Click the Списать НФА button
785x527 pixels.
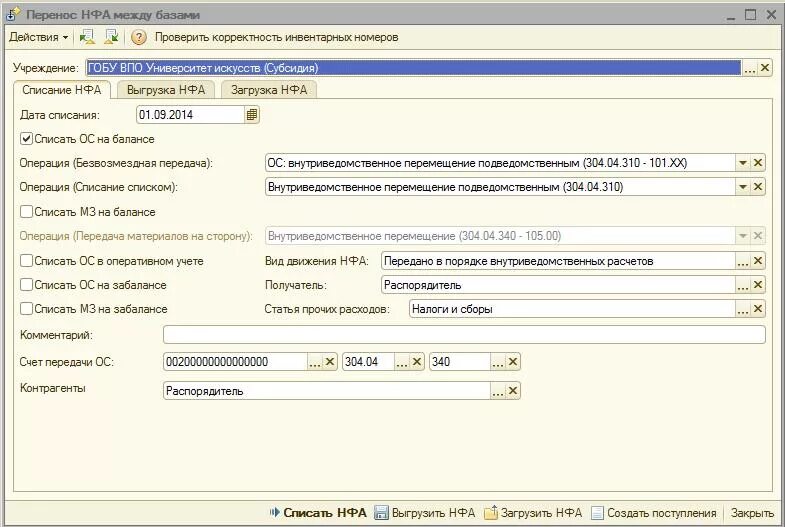[318, 512]
